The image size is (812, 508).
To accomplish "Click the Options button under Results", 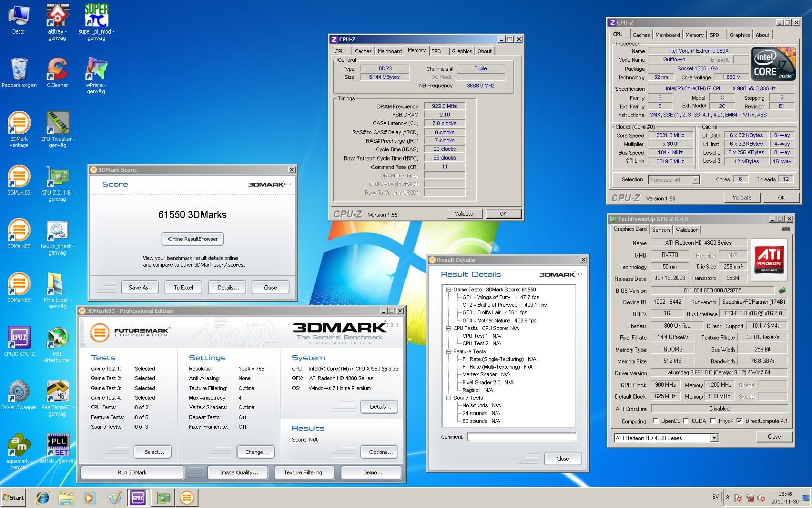I will pos(380,452).
